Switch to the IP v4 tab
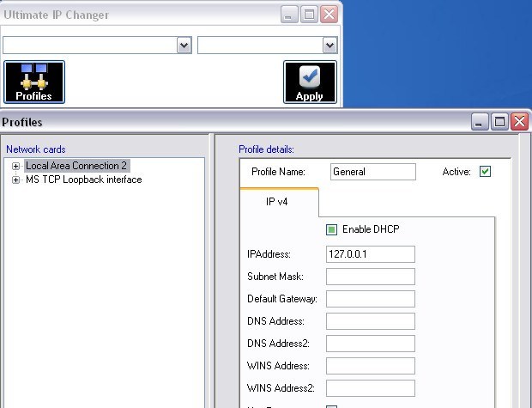This screenshot has height=408, width=532. tap(279, 202)
